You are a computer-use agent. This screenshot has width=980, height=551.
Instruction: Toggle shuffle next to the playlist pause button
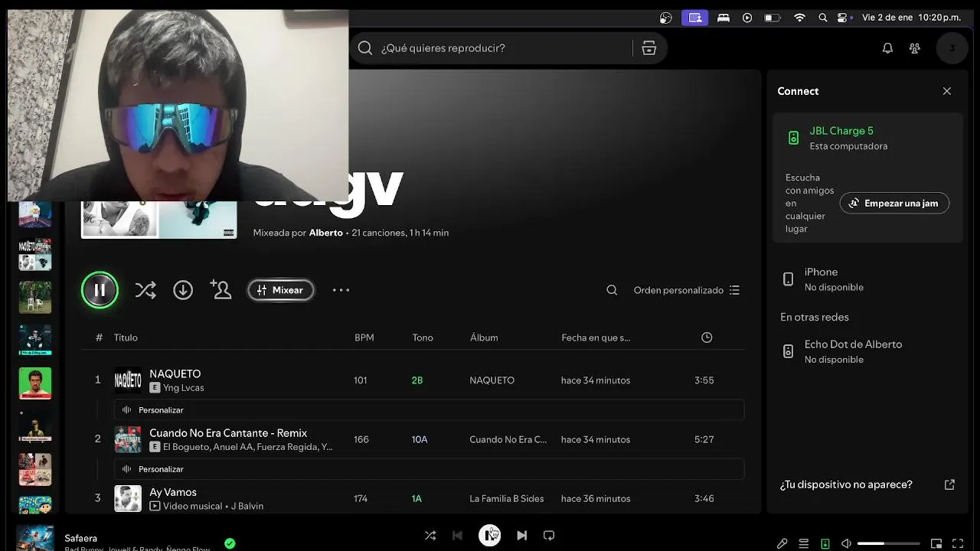click(x=145, y=290)
